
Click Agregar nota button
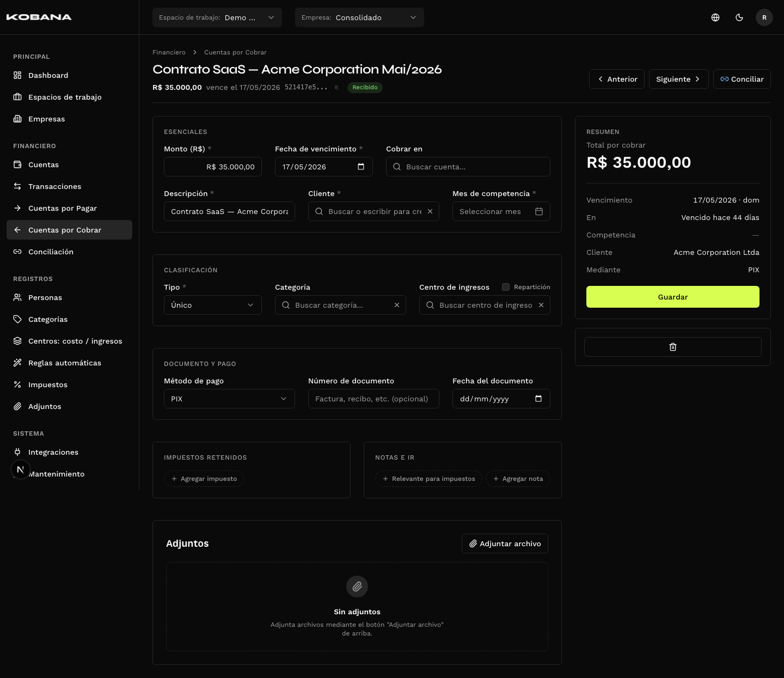(x=518, y=479)
